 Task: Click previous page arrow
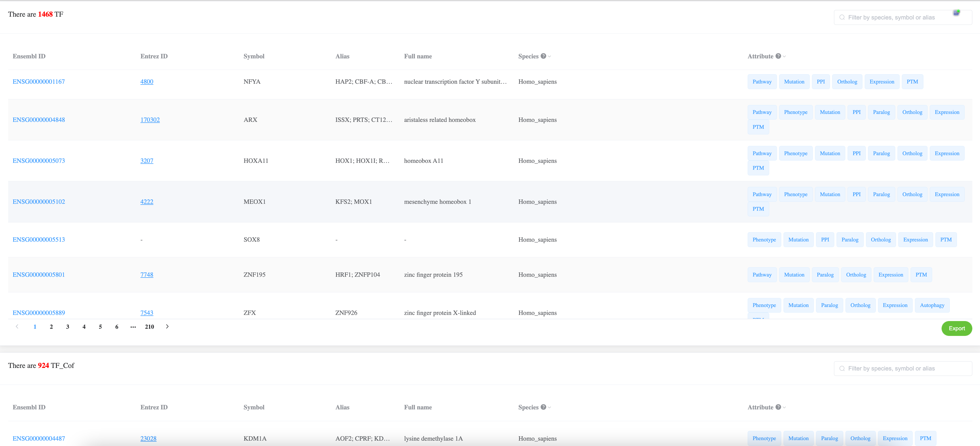(17, 327)
